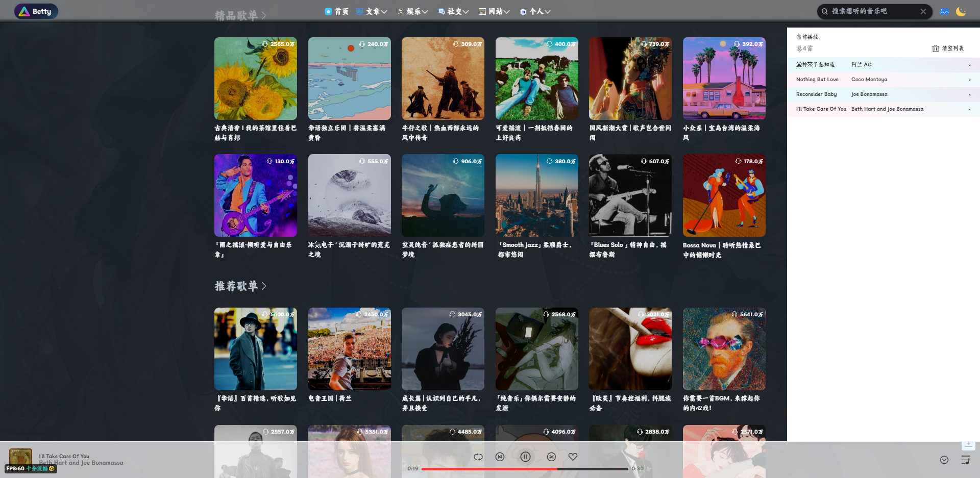
Task: Open the 个人 dropdown menu
Action: click(535, 11)
